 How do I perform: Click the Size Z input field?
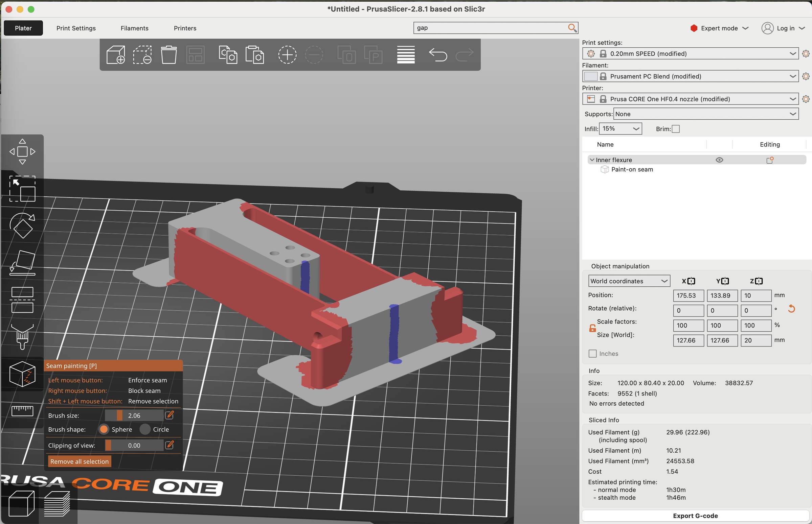click(756, 341)
